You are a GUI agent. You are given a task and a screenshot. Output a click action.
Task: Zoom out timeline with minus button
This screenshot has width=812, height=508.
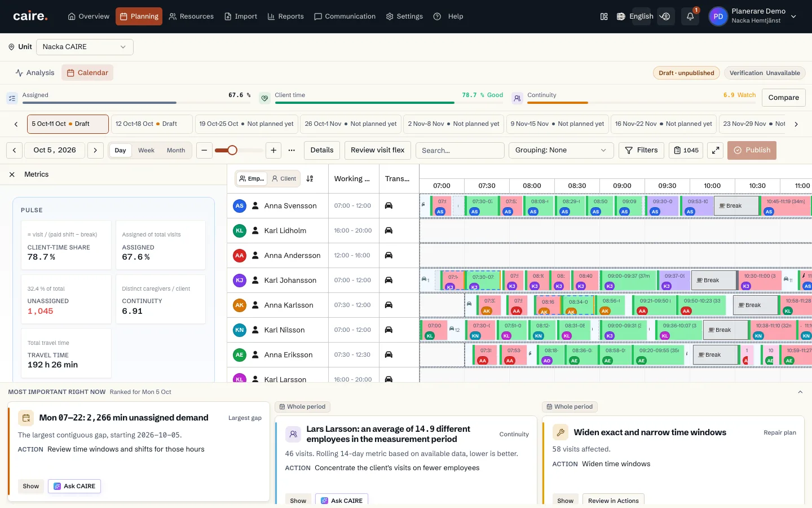(x=204, y=150)
